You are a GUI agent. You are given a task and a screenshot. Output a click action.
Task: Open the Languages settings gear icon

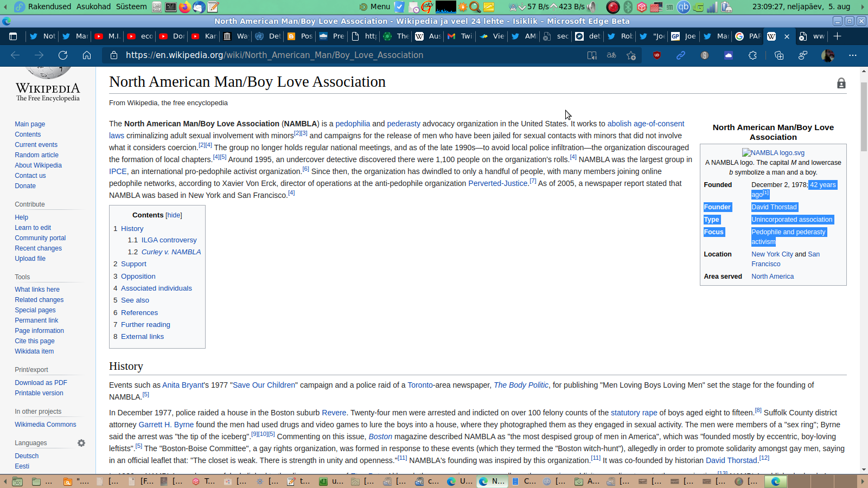coord(81,443)
